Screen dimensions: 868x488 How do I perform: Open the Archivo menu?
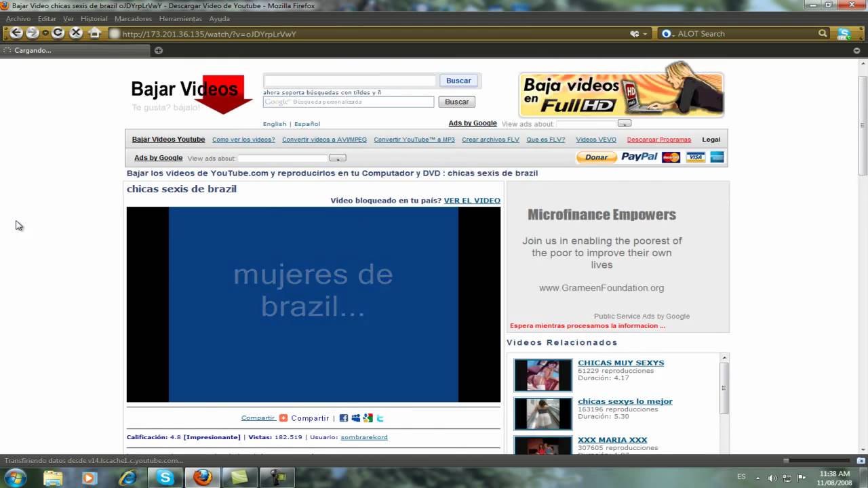tap(18, 19)
